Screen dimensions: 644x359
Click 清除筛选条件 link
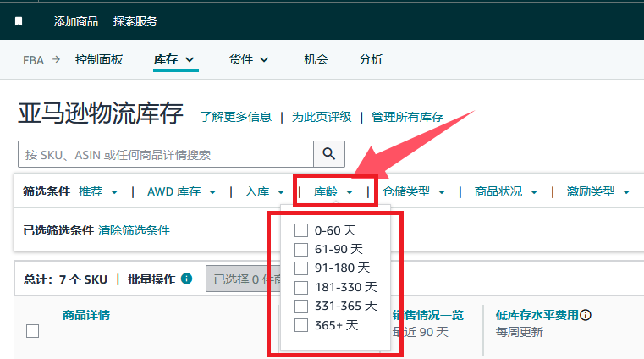(x=134, y=230)
